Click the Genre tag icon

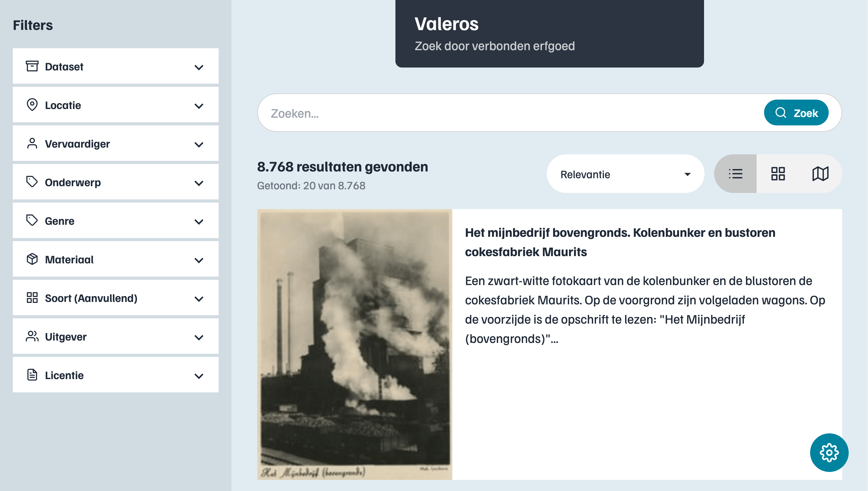coord(32,221)
